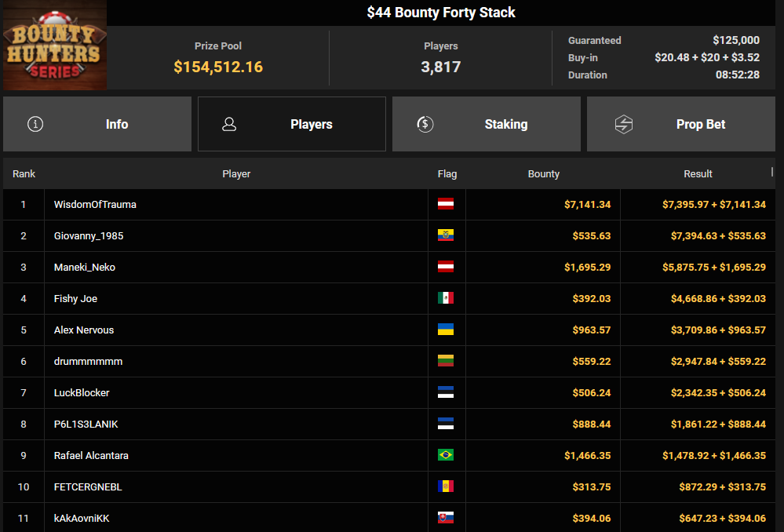784x532 pixels.
Task: Click the Bounty Hunters Series logo
Action: click(x=54, y=45)
